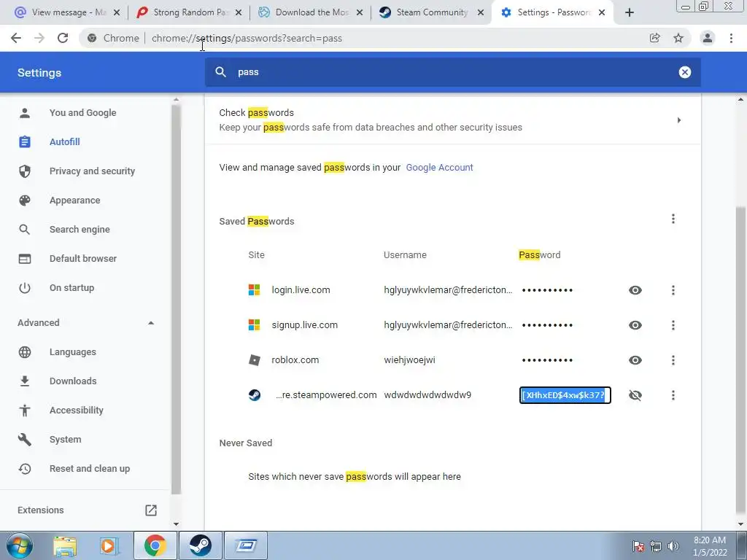Click the settings sidebar scrollbar

[x=176, y=300]
